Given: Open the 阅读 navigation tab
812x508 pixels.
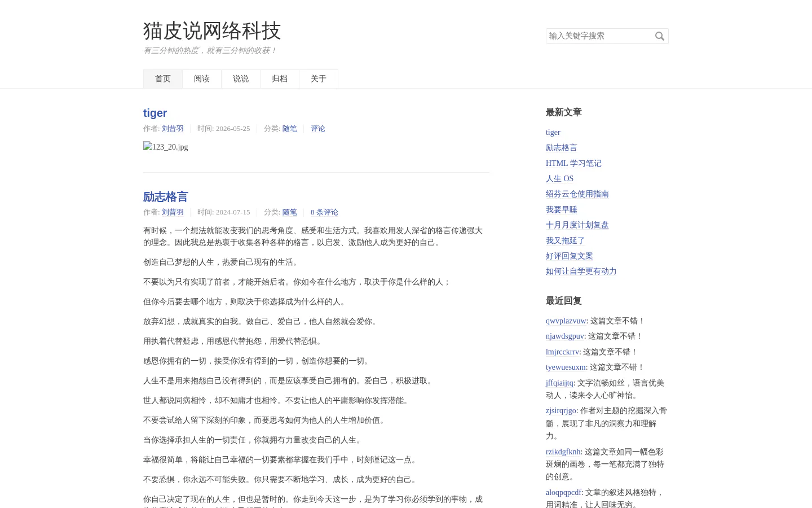Looking at the screenshot, I should 202,79.
